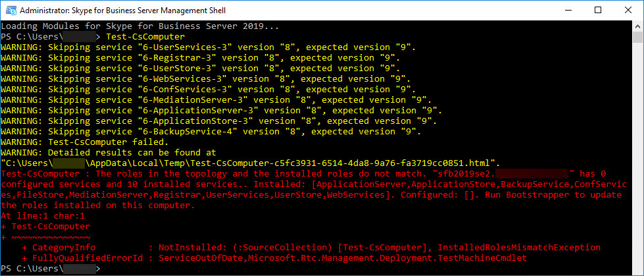
Task: Click the 6-Registrar-3 warning line
Action: point(201,58)
